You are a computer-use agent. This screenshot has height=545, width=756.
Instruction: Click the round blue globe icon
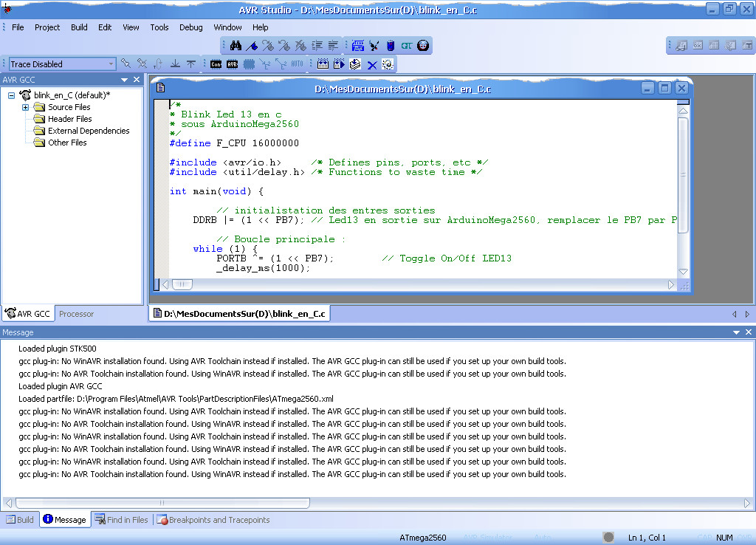423,46
